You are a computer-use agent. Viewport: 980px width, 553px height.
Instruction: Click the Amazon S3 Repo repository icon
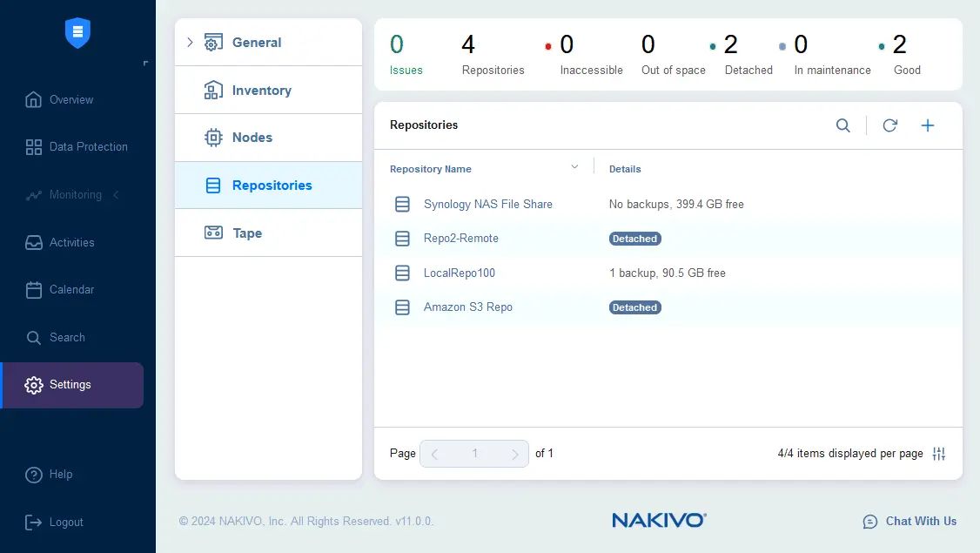click(402, 307)
